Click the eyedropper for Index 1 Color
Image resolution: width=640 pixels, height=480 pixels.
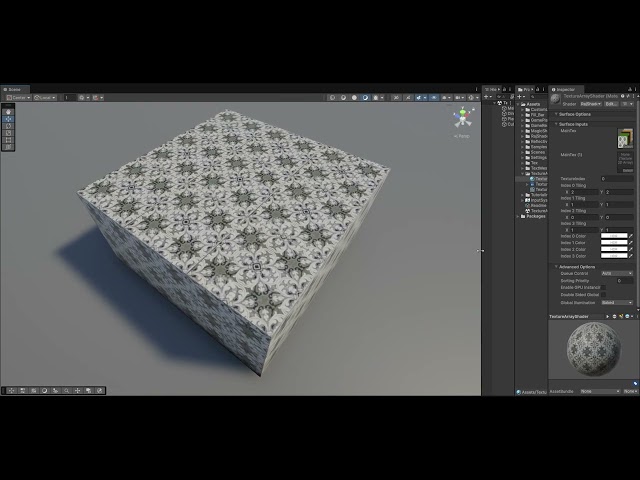coord(631,242)
